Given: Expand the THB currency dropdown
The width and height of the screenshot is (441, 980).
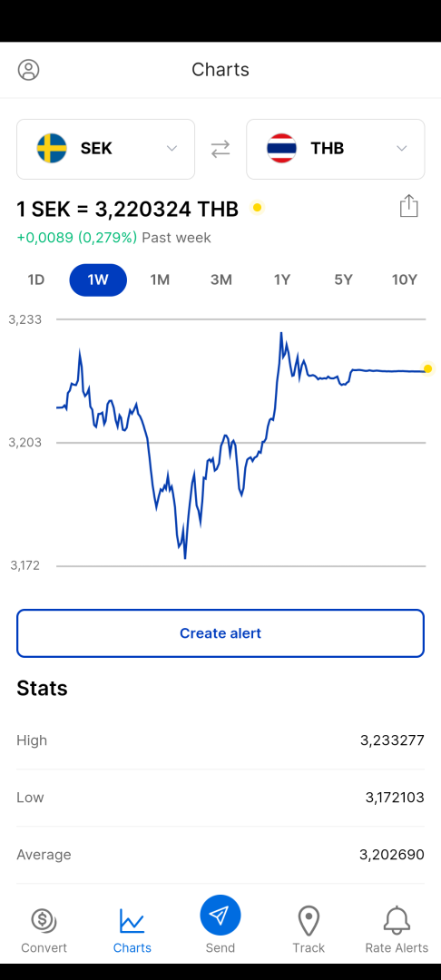Looking at the screenshot, I should pos(336,149).
